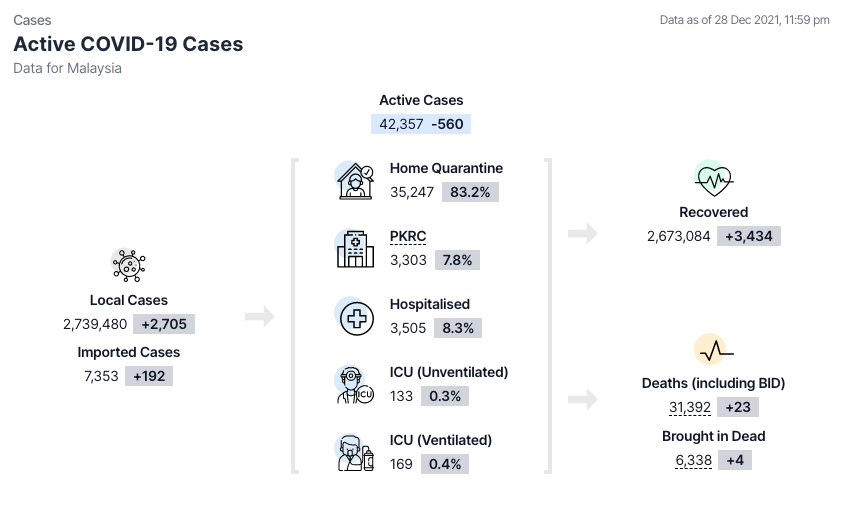Click the Home Quarantine house icon
Image resolution: width=844 pixels, height=506 pixels.
[x=354, y=181]
